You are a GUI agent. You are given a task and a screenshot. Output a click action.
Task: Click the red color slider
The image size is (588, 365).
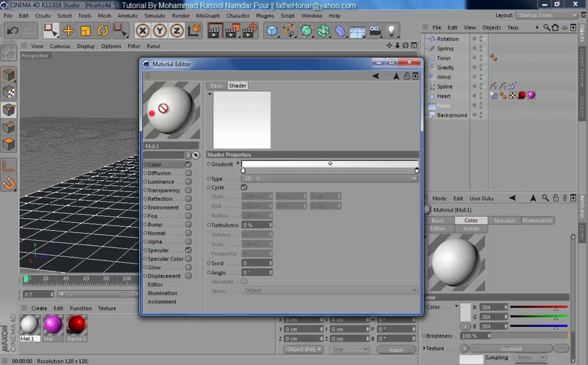539,307
